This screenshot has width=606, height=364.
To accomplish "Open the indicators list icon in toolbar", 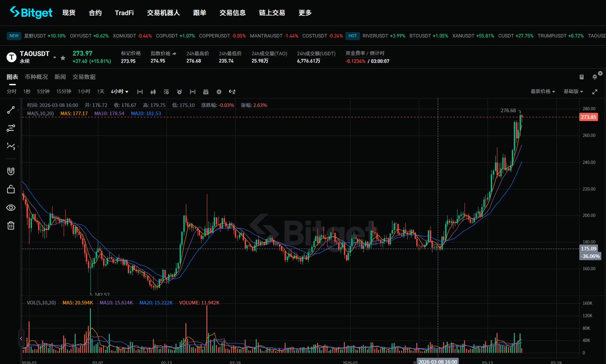I will click(x=166, y=92).
